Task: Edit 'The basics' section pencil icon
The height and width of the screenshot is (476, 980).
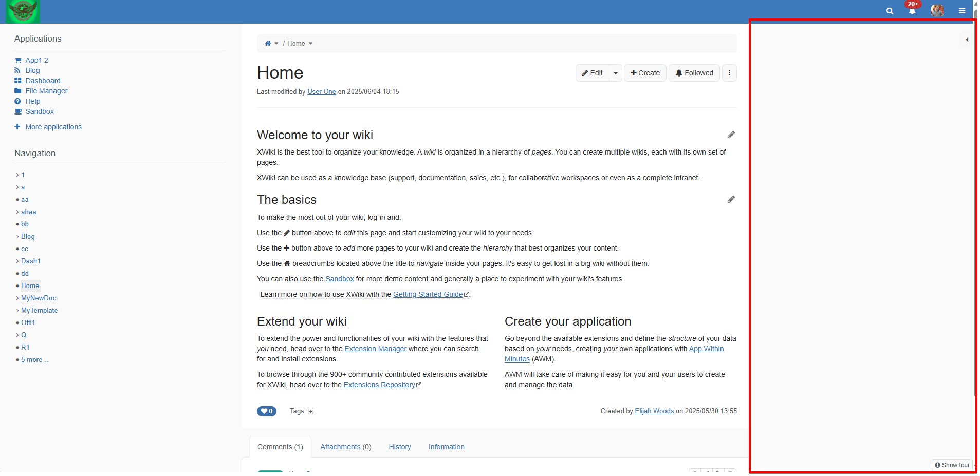Action: coord(731,200)
